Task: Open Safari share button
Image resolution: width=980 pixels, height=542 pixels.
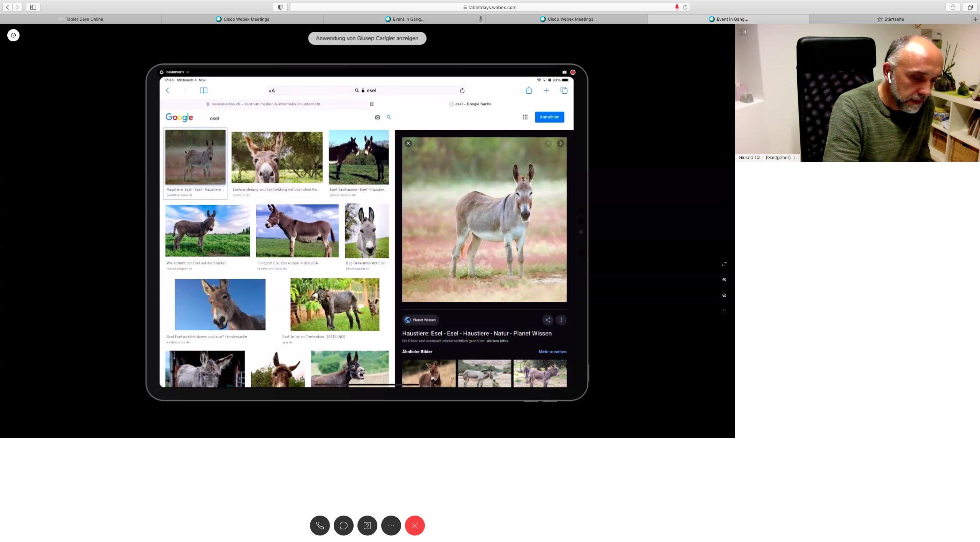Action: [x=952, y=7]
